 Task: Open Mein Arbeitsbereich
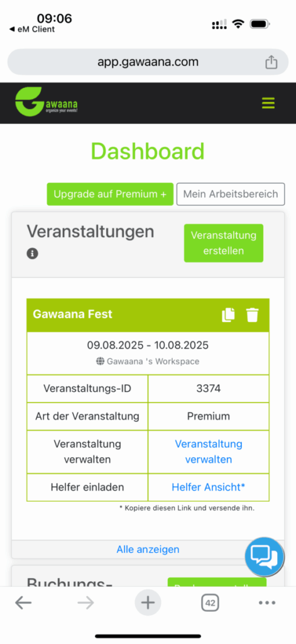point(230,194)
